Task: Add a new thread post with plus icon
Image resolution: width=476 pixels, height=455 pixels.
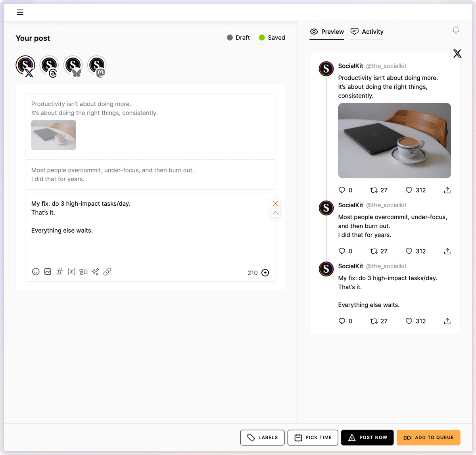Action: tap(265, 273)
